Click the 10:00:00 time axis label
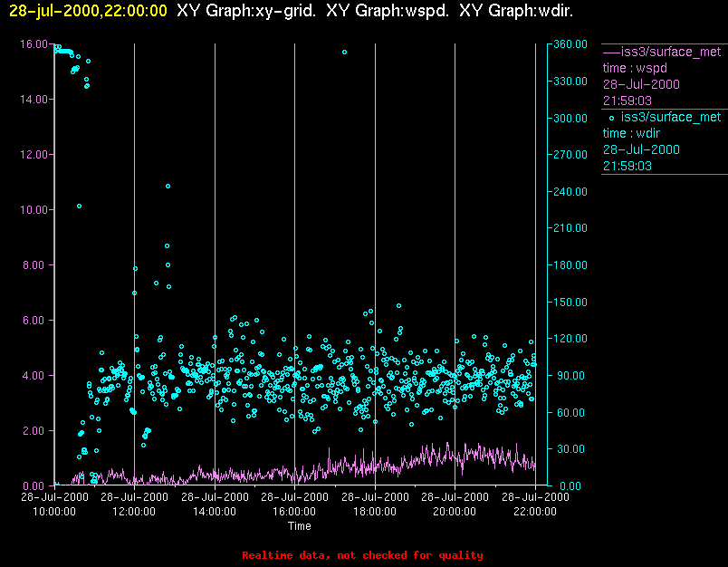 pyautogui.click(x=54, y=512)
